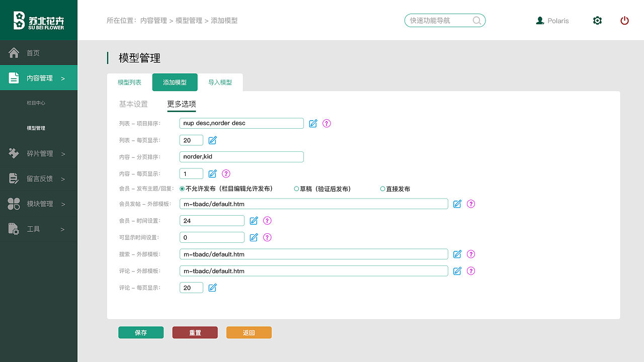Click edit icon next to 评论 – 每页显示
The height and width of the screenshot is (362, 644).
coord(212,288)
